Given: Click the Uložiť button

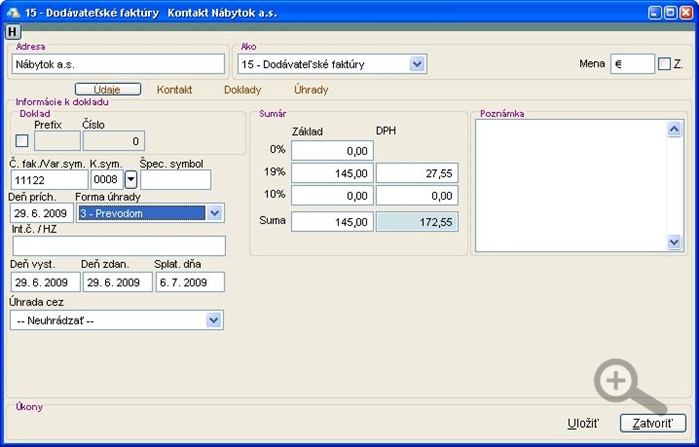Looking at the screenshot, I should (583, 423).
